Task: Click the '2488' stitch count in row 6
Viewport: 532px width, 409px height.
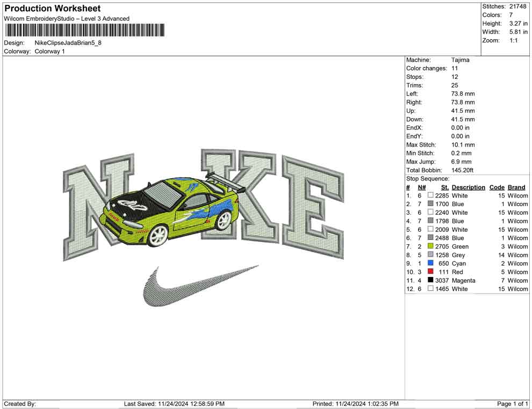Action: (442, 238)
